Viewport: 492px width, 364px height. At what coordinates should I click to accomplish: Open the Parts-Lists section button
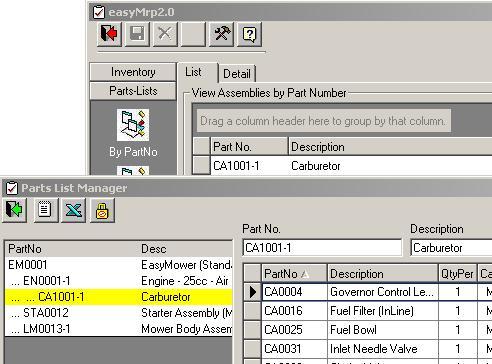(x=133, y=91)
